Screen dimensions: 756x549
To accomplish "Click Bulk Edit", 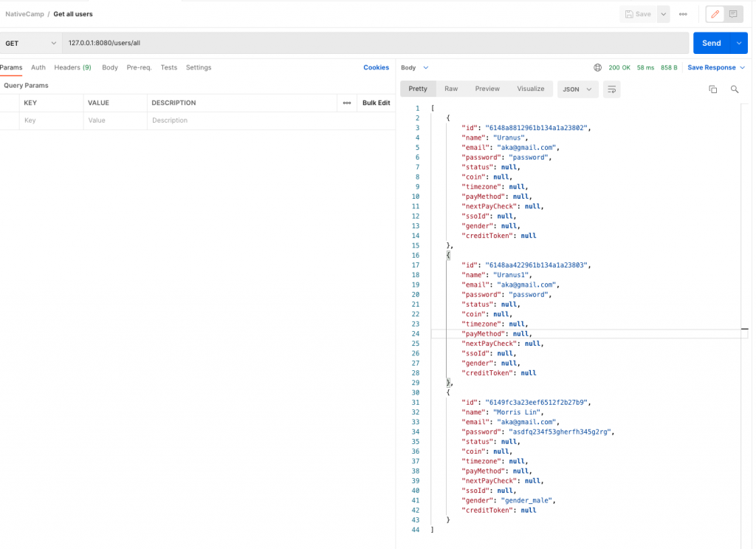I will (x=376, y=103).
